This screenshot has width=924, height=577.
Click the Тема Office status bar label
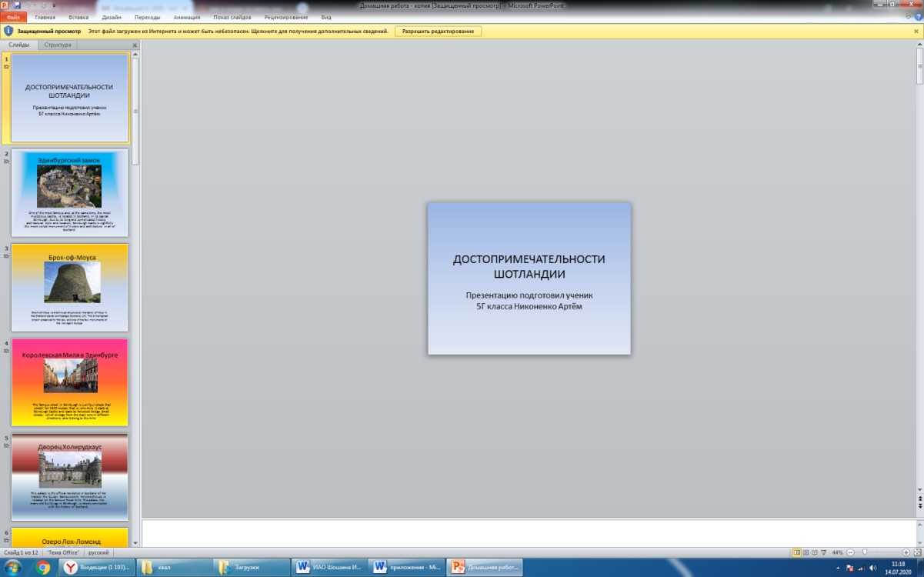pos(65,552)
